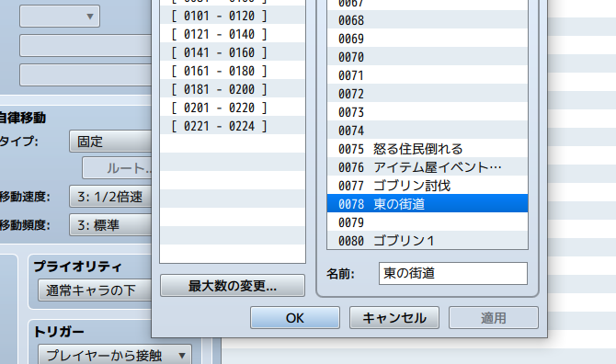Screen dimensions: 616x364
Task: Click the 適用 button
Action: click(x=494, y=318)
